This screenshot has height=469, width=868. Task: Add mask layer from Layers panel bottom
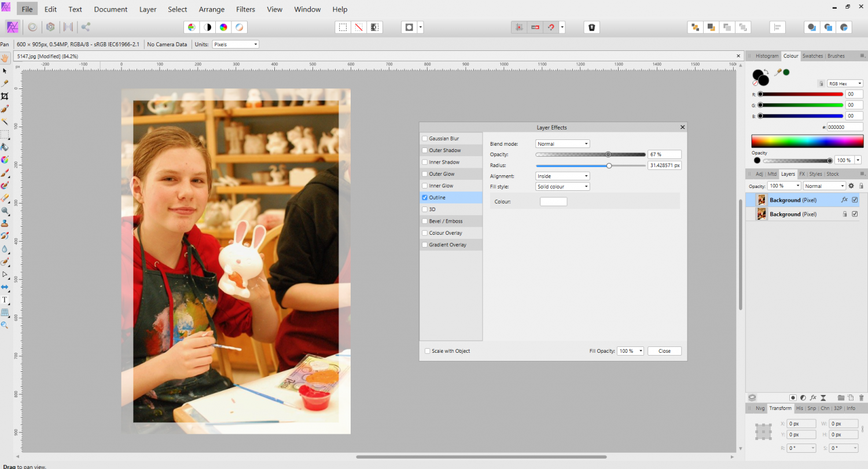[x=793, y=398]
